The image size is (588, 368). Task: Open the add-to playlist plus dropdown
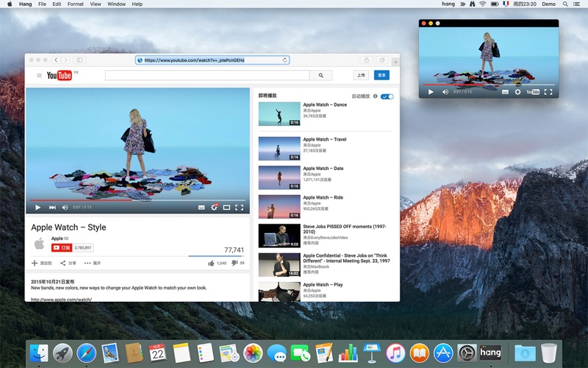click(35, 263)
